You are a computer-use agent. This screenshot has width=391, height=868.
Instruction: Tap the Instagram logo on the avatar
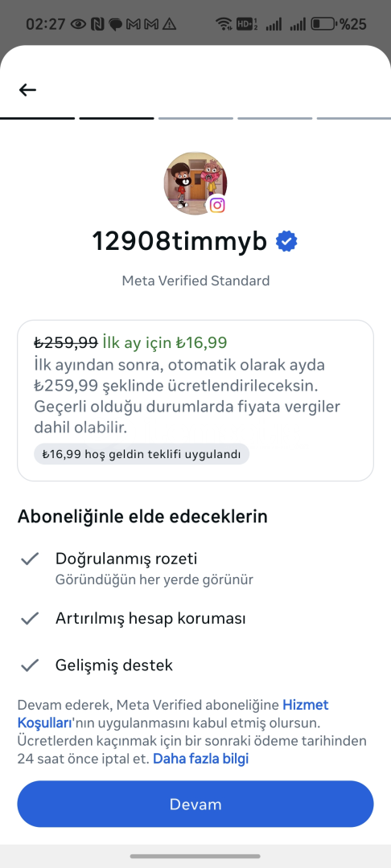pyautogui.click(x=217, y=206)
